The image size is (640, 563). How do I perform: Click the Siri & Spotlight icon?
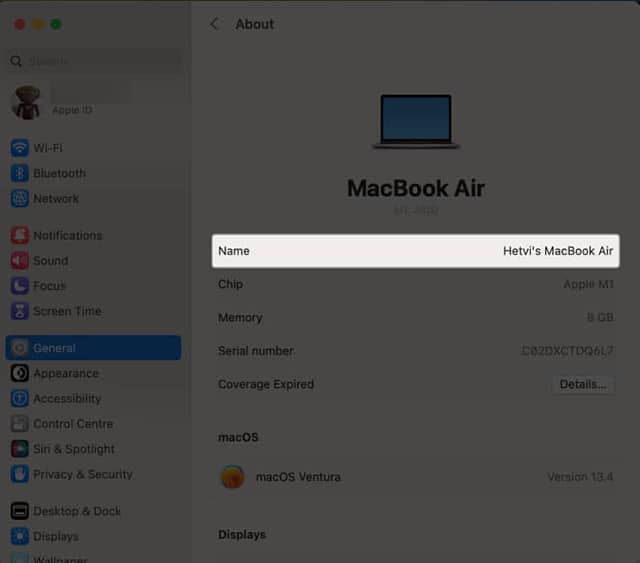[x=20, y=449]
